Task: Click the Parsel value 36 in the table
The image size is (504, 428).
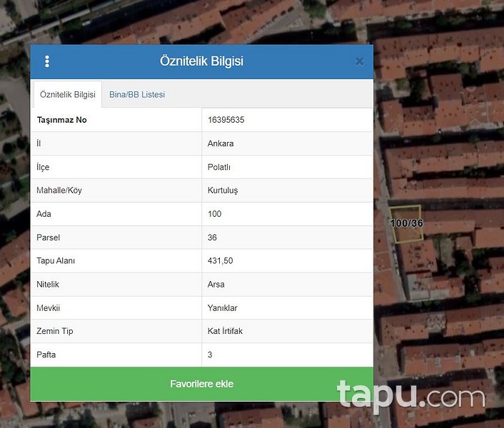Action: [x=212, y=238]
